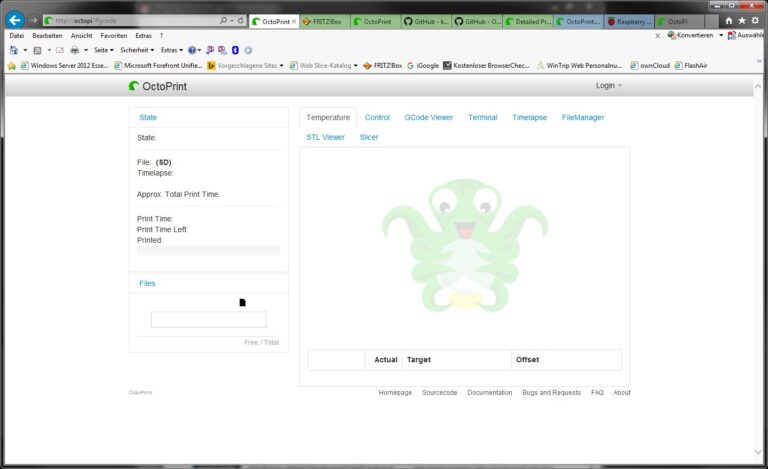Click the add-to-favorites bar star icon
The width and height of the screenshot is (768, 469).
tap(12, 66)
